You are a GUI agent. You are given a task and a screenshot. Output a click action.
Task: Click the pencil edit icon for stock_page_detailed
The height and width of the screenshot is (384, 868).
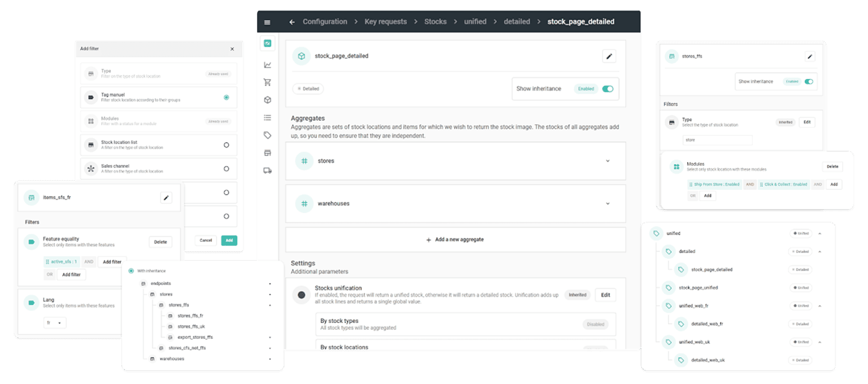coord(609,56)
